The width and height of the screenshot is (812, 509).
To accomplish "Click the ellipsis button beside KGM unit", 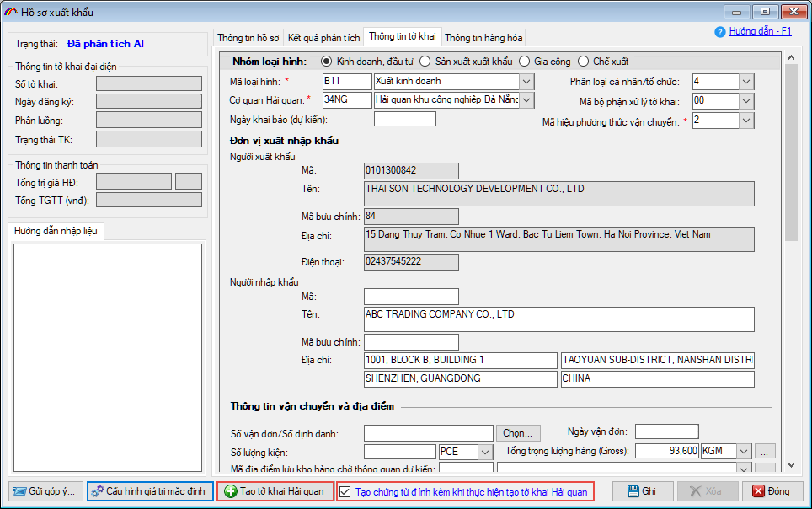I will tap(765, 451).
